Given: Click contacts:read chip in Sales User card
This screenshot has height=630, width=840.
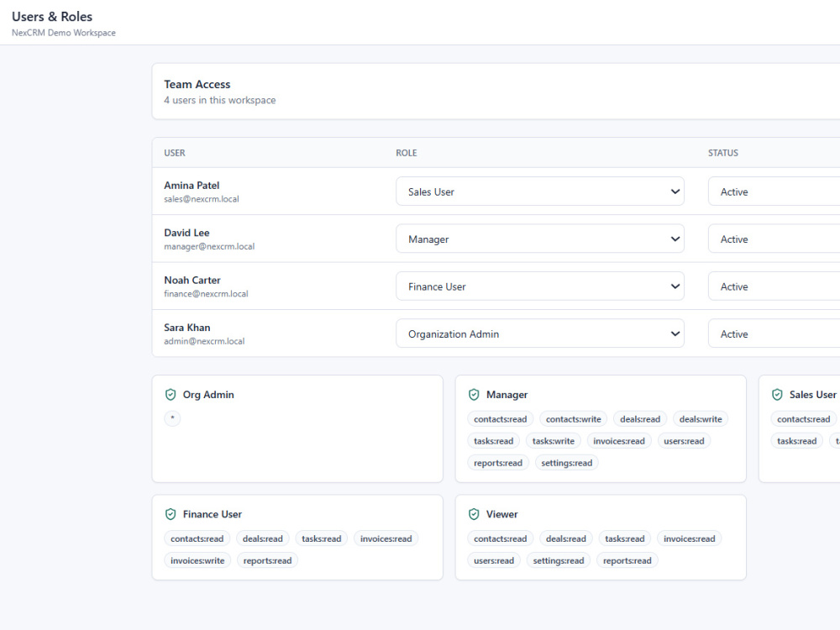Looking at the screenshot, I should click(804, 419).
